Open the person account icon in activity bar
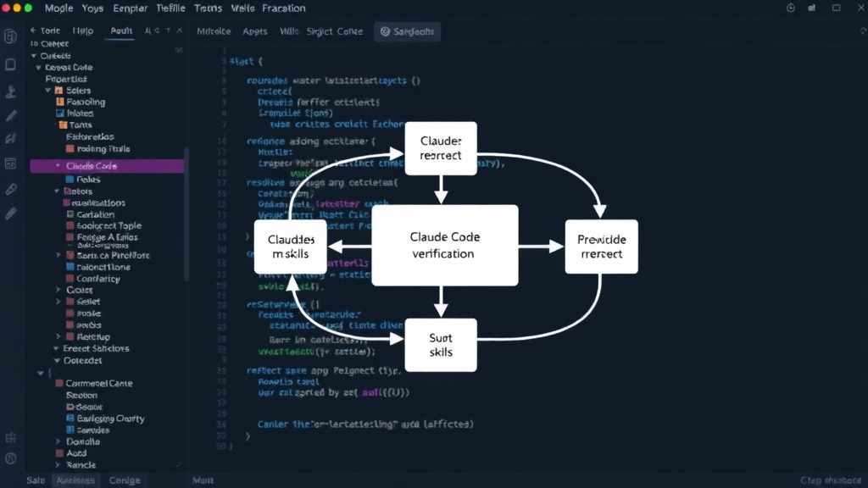 pyautogui.click(x=10, y=91)
